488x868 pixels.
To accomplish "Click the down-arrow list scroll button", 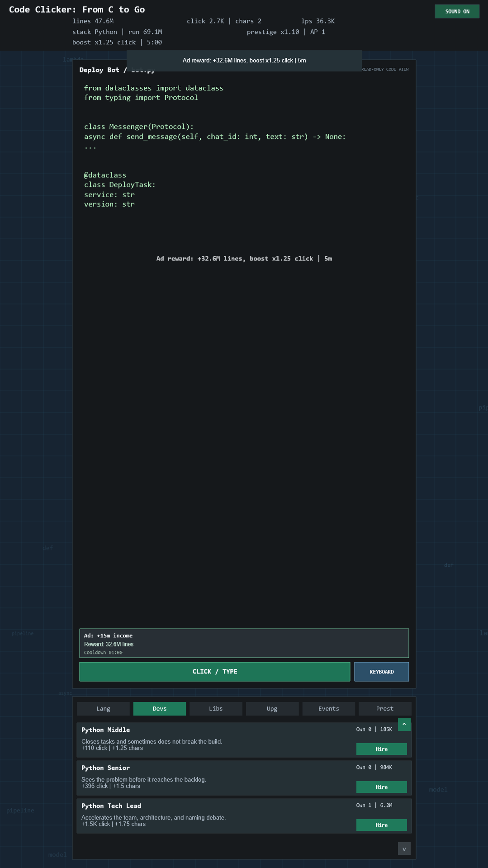I will (x=404, y=849).
